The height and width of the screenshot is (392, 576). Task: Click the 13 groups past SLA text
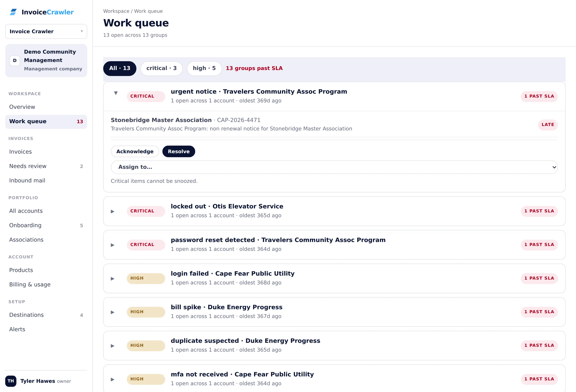[254, 68]
